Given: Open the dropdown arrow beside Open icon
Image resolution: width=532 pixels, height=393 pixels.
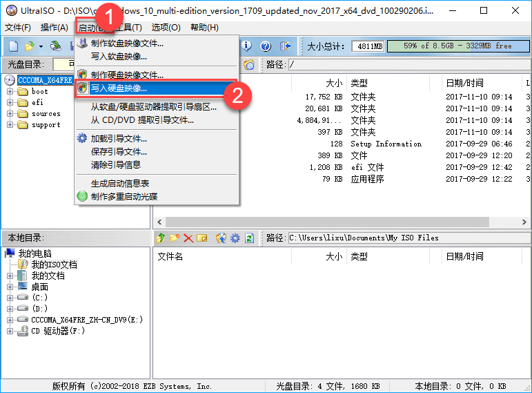Looking at the screenshot, I should [x=41, y=46].
